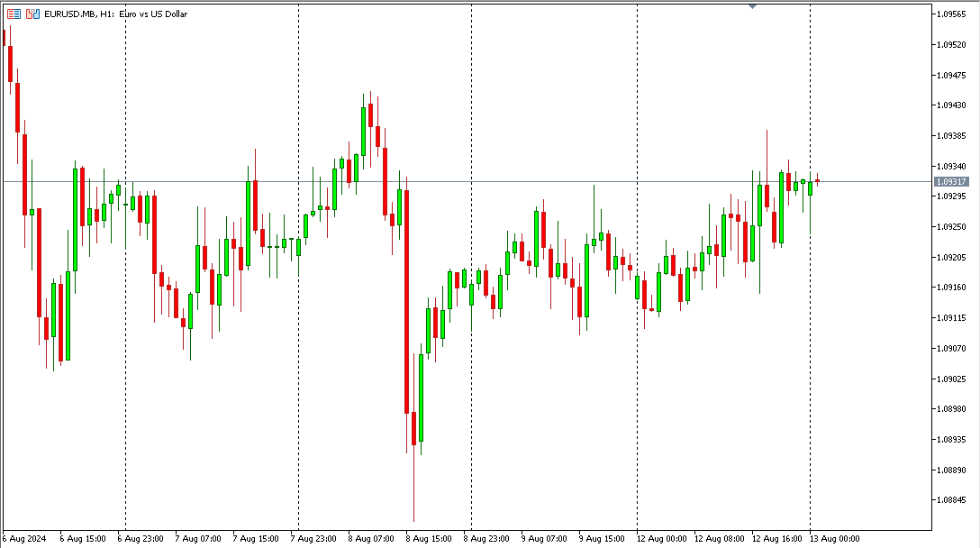Viewport: 980px width, 548px height.
Task: Click the 1.09160 price scale label
Action: click(951, 288)
